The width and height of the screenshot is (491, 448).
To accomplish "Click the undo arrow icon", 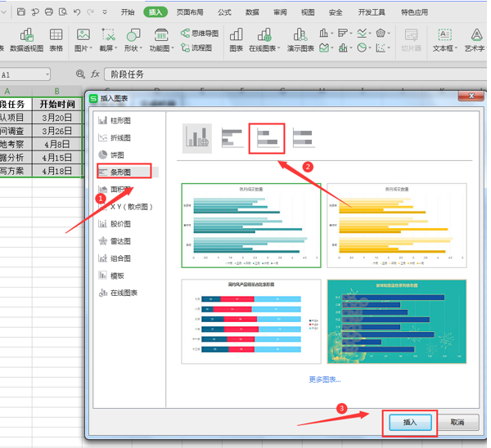I will [77, 12].
